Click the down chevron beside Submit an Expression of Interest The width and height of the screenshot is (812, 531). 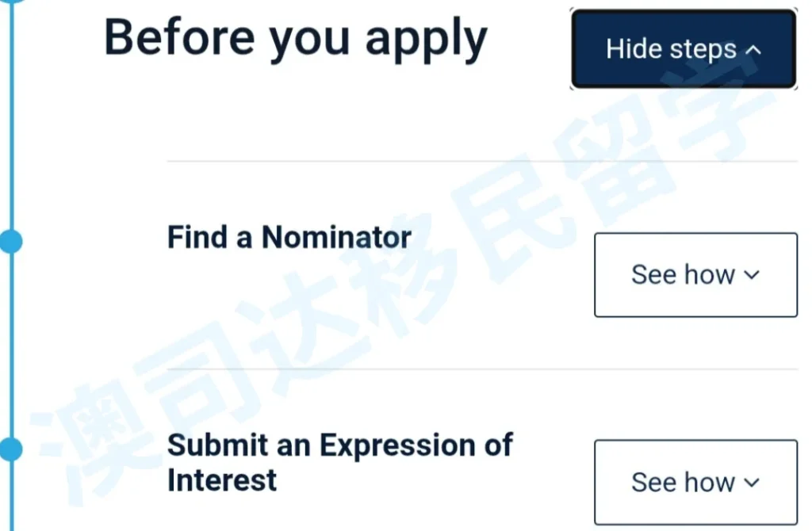point(752,482)
